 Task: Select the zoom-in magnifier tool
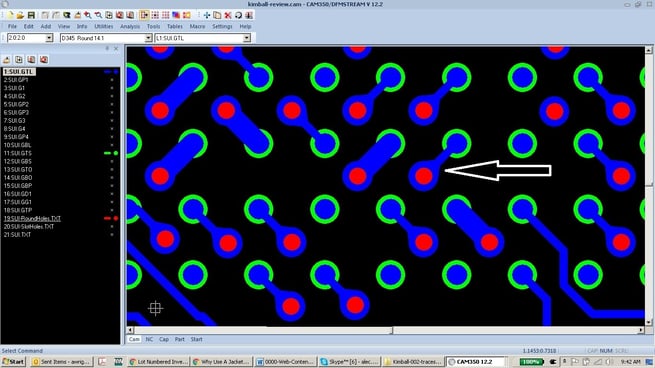click(88, 15)
